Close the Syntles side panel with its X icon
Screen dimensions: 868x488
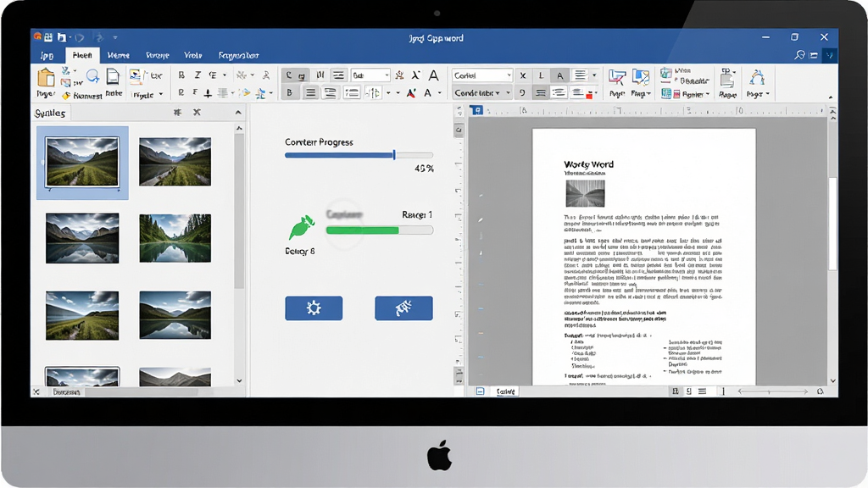[x=197, y=113]
